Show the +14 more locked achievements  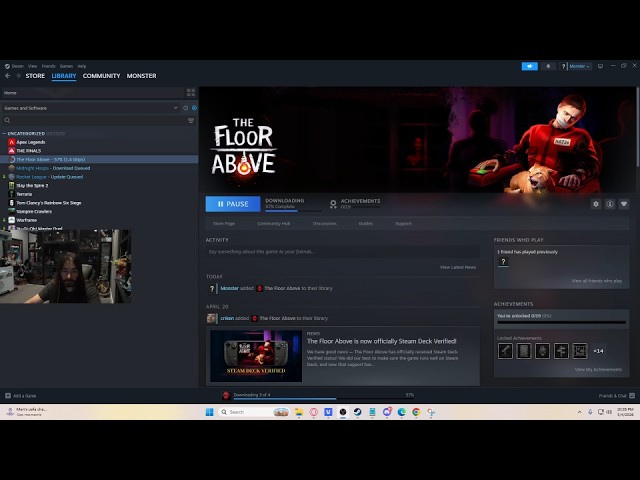598,351
